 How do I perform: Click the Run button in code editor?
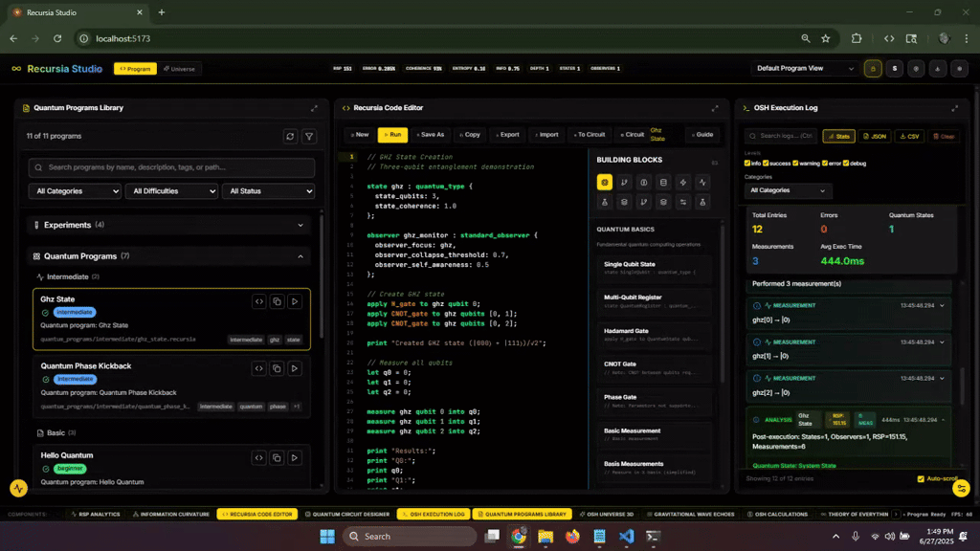click(x=392, y=135)
